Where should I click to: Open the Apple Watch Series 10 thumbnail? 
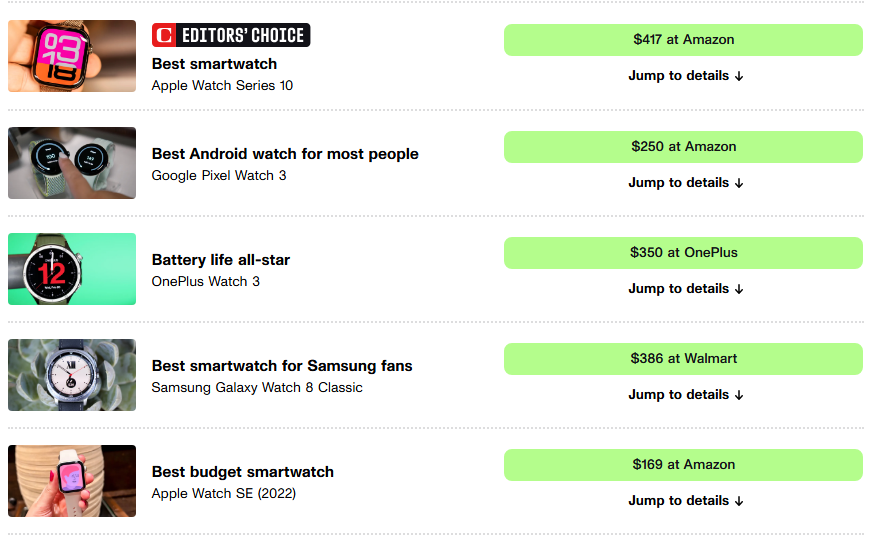point(72,56)
